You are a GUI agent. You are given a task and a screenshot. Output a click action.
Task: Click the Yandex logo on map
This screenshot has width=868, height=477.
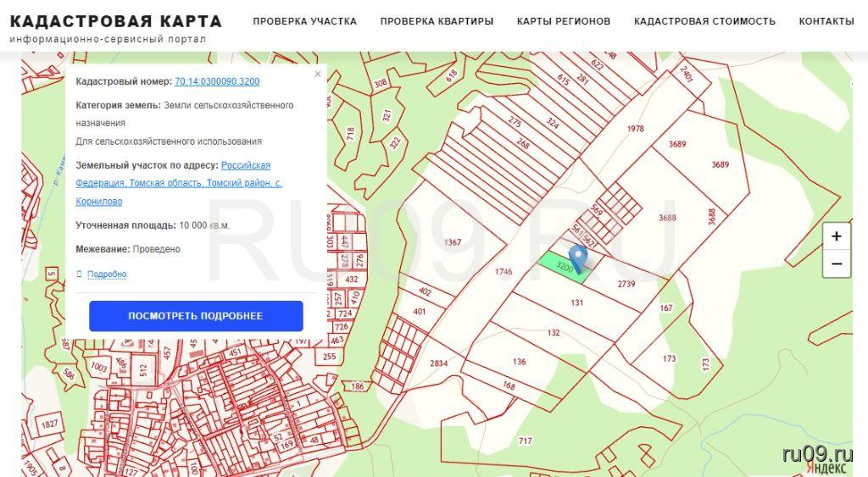pos(825,468)
